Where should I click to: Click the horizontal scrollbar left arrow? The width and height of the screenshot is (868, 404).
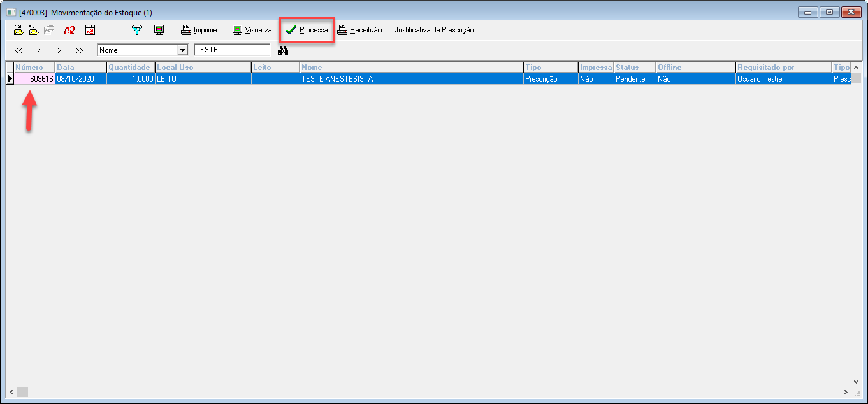tap(10, 393)
